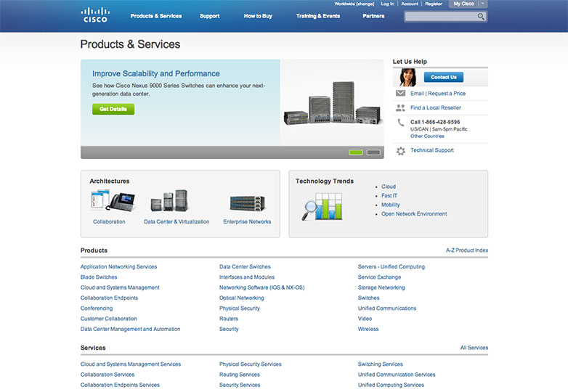Open the Other Countries link
The width and height of the screenshot is (568, 392).
[427, 136]
